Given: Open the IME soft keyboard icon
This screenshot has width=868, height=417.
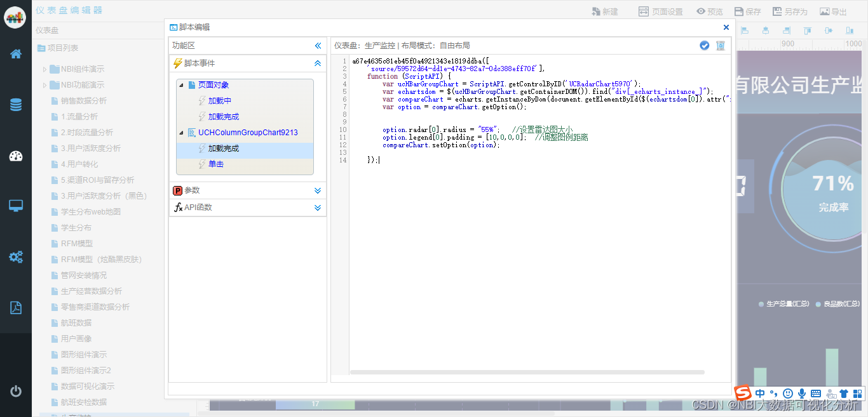Looking at the screenshot, I should (x=816, y=394).
